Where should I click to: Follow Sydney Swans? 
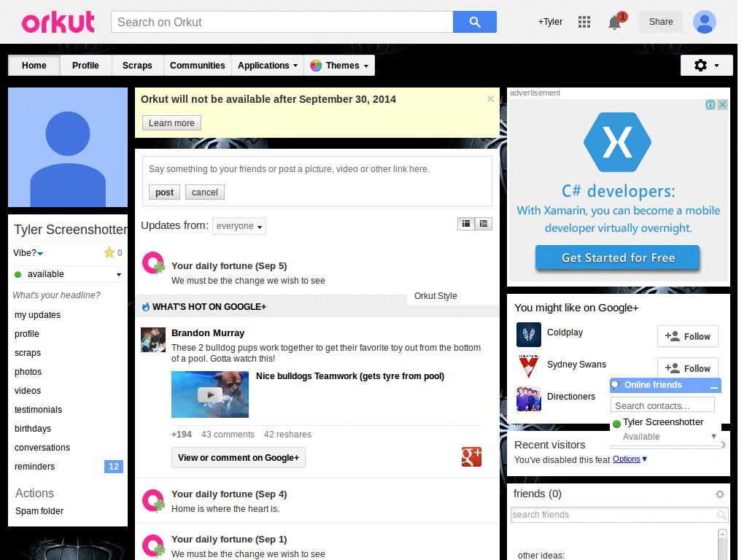[x=687, y=367]
